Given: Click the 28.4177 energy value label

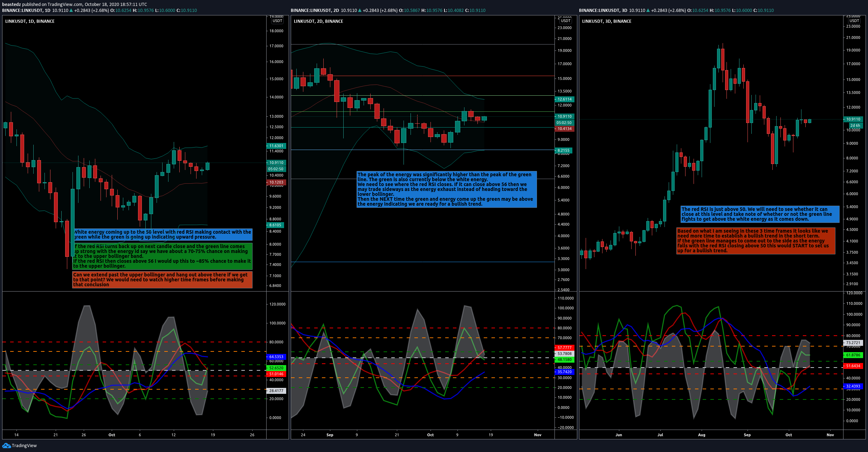Looking at the screenshot, I should [276, 391].
